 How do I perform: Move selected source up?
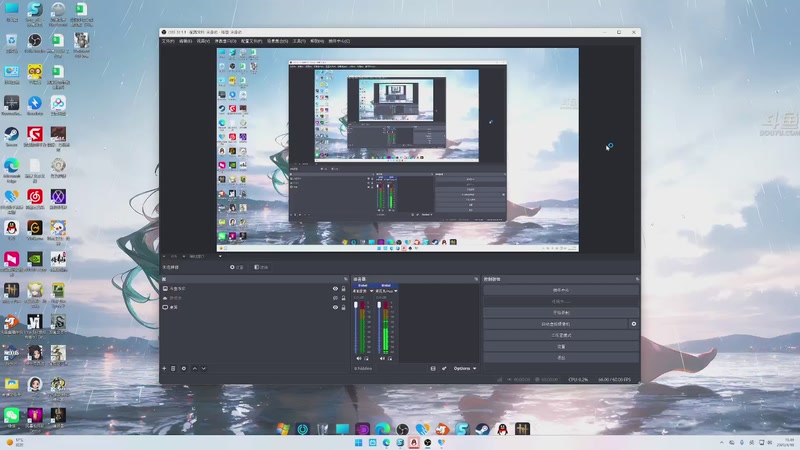click(194, 368)
